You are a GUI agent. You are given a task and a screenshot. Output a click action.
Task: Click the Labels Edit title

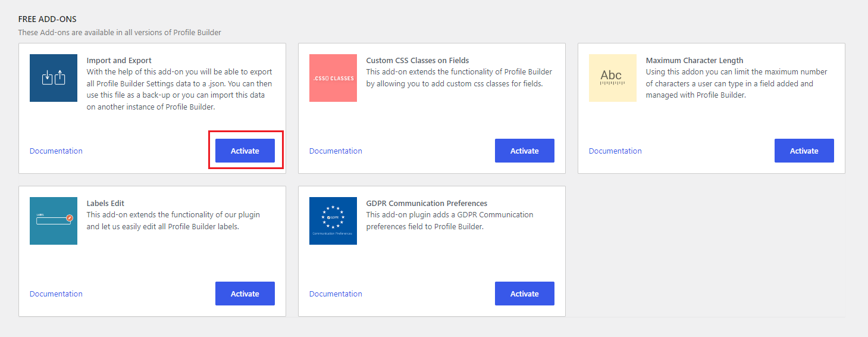click(105, 203)
